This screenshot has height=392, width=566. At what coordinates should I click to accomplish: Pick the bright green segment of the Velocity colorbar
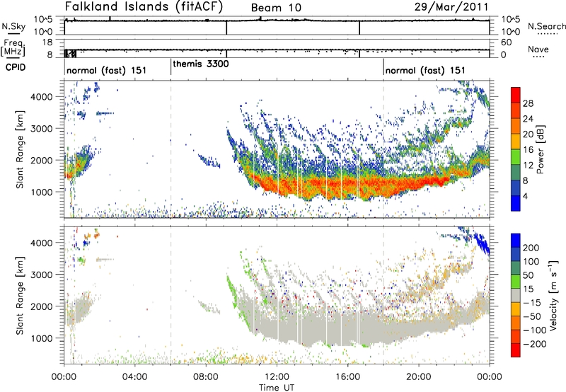point(516,282)
